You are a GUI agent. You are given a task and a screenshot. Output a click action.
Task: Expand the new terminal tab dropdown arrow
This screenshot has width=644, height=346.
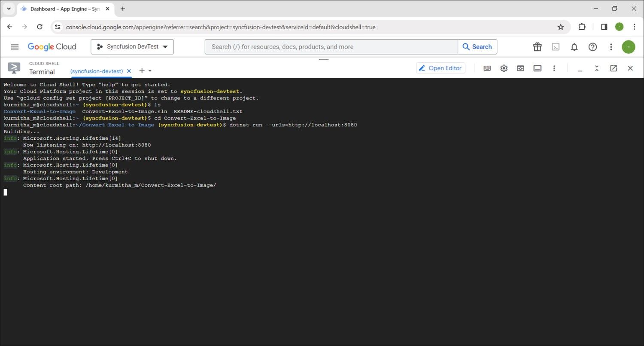[150, 71]
